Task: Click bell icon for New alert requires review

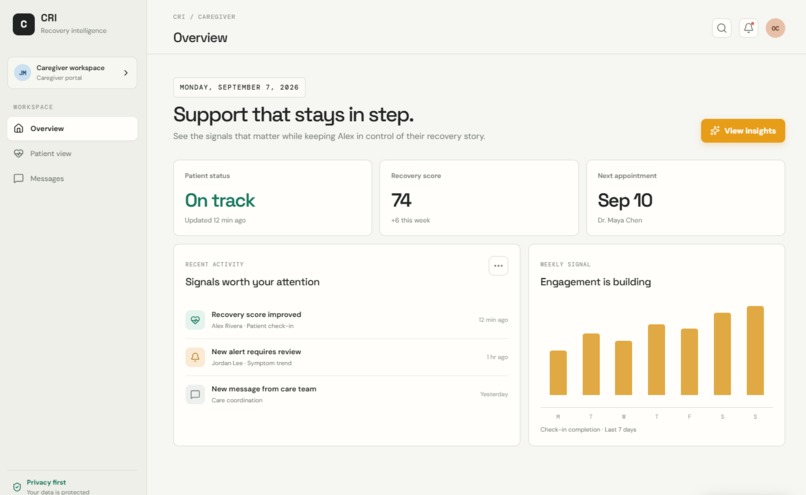Action: click(195, 357)
